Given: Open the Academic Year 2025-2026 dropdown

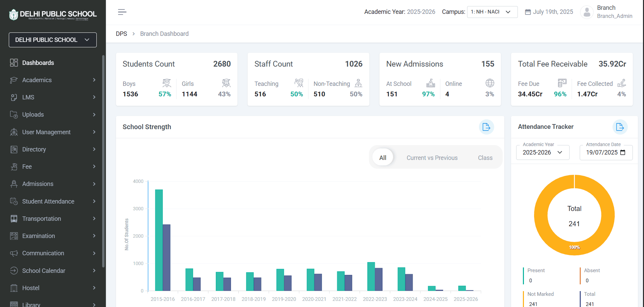Looking at the screenshot, I should pos(543,152).
